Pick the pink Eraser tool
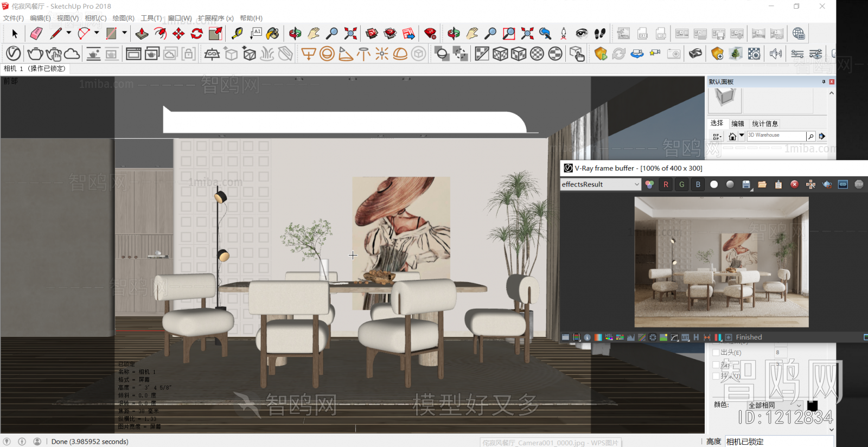 coord(36,34)
